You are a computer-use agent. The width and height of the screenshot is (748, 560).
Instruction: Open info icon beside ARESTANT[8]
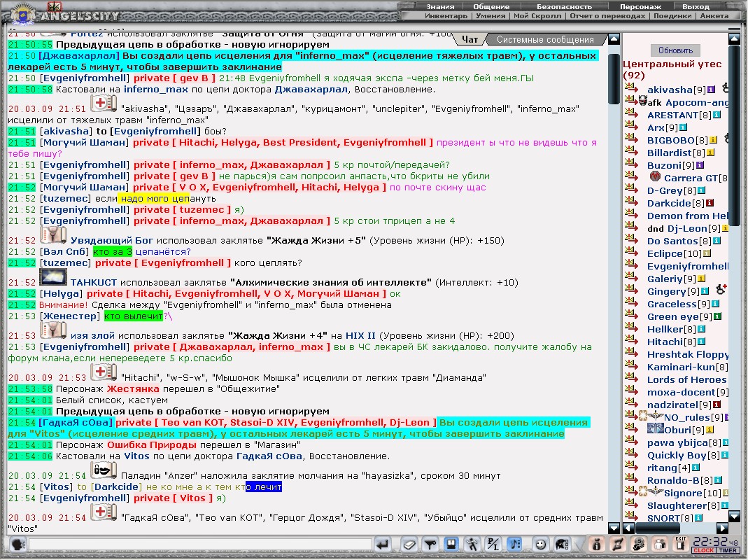[717, 115]
